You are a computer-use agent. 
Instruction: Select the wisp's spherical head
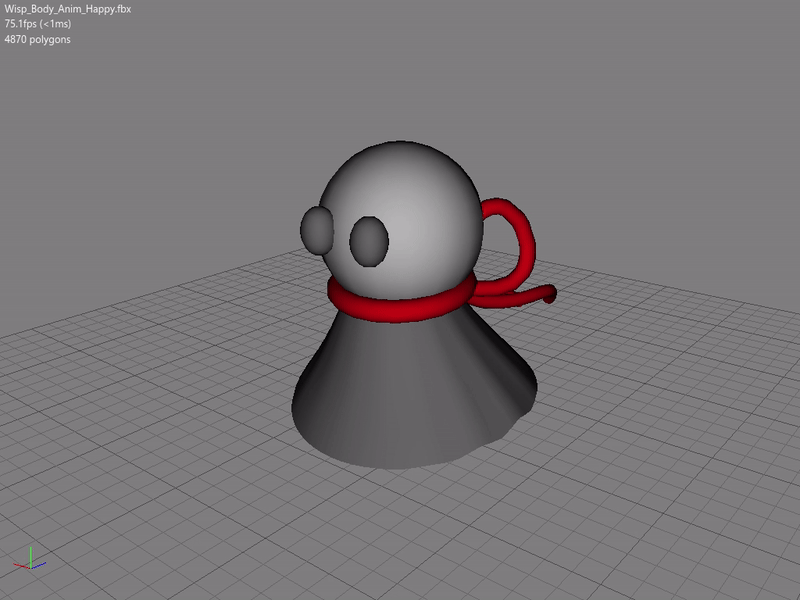pyautogui.click(x=420, y=200)
